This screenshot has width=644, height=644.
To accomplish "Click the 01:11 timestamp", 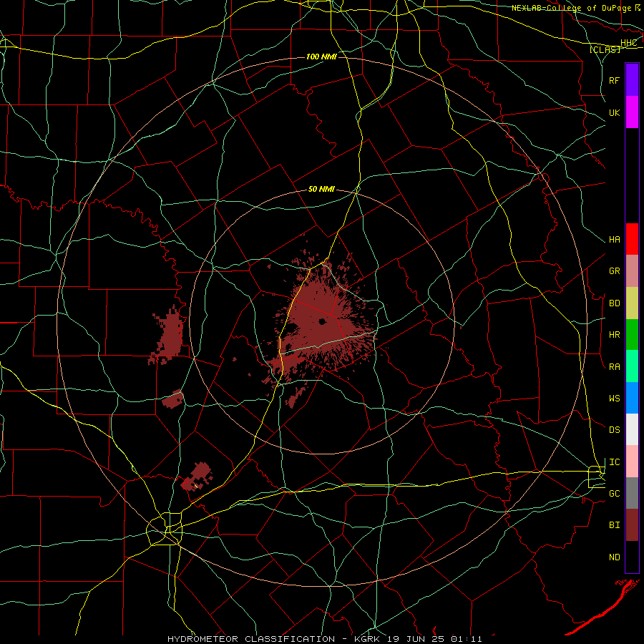I will click(467, 639).
